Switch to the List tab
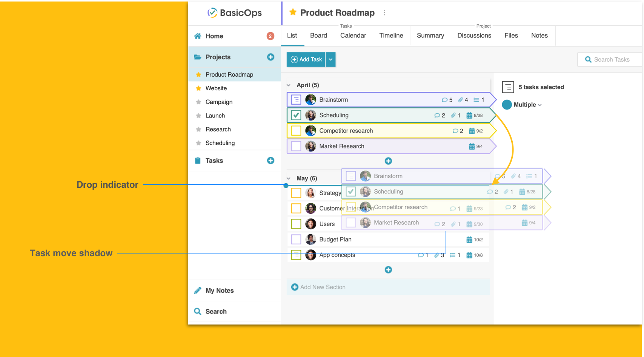 pos(292,36)
